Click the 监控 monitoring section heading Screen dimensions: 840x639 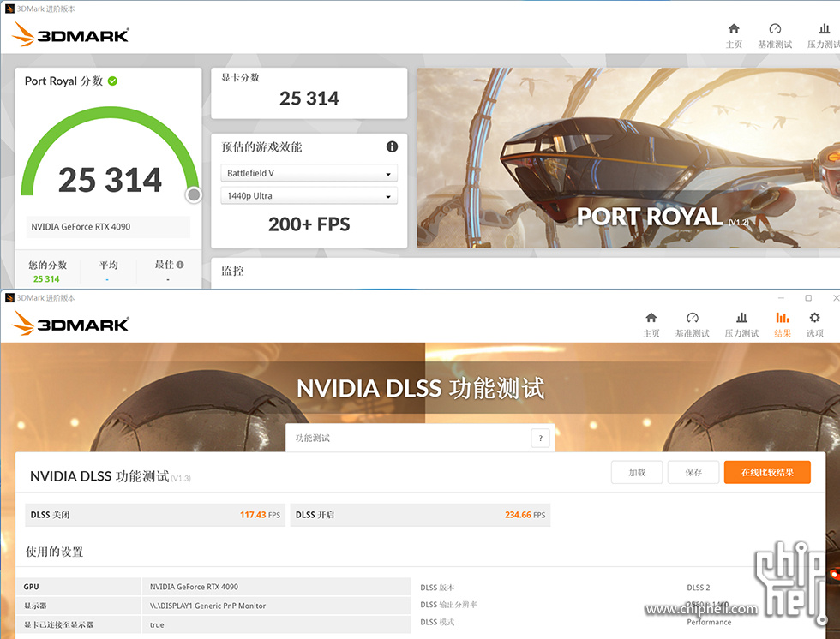pyautogui.click(x=232, y=271)
